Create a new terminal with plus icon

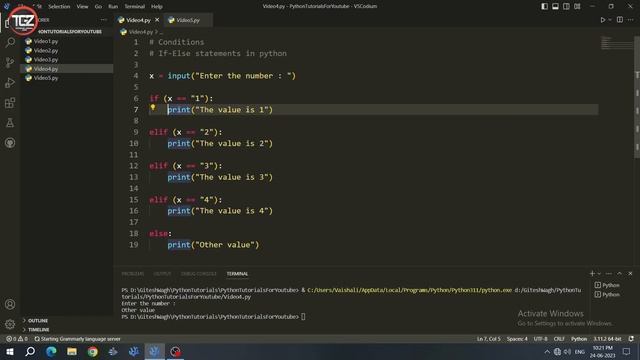coord(592,273)
